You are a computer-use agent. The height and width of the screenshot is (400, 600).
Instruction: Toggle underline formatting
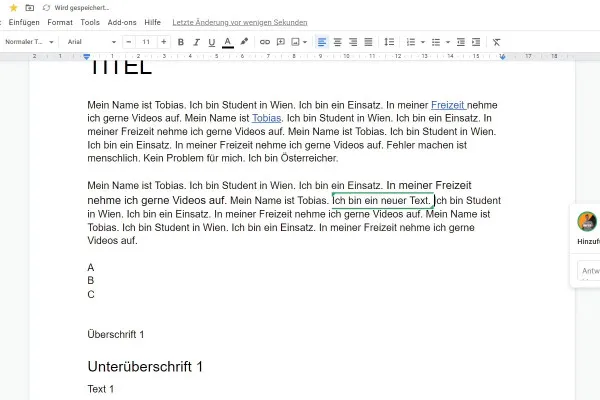coord(212,42)
